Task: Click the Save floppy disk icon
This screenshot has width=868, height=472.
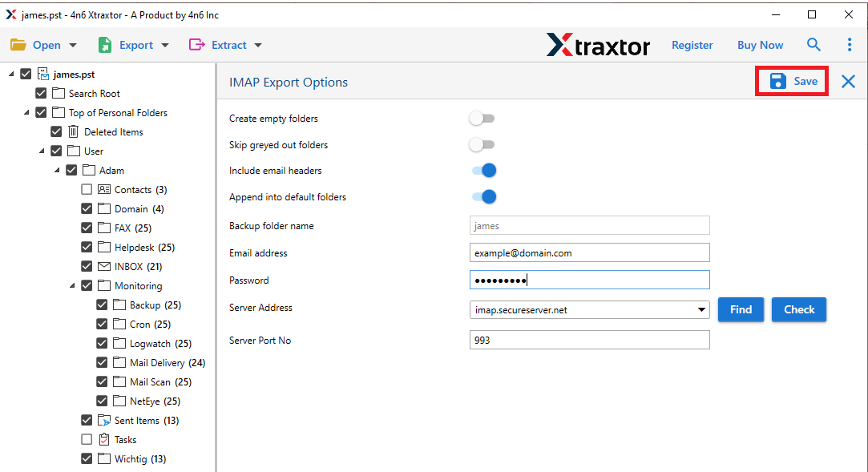Action: tap(777, 81)
